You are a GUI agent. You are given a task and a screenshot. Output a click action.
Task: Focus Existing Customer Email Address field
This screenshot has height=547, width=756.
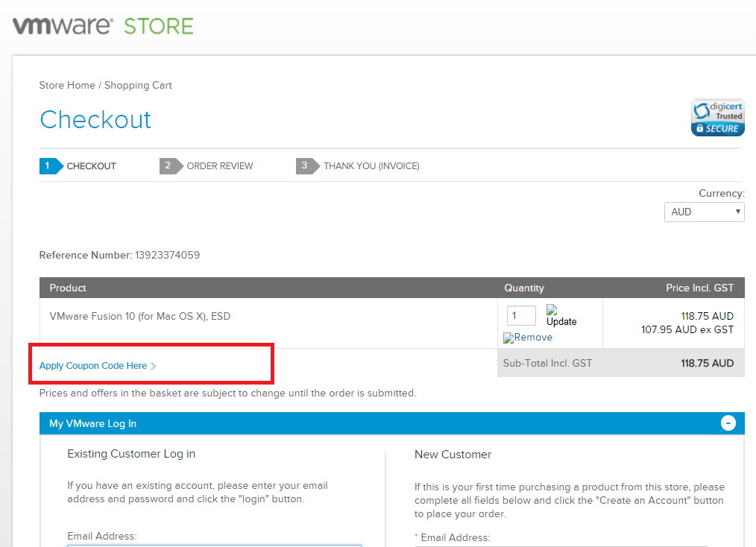(x=215, y=546)
